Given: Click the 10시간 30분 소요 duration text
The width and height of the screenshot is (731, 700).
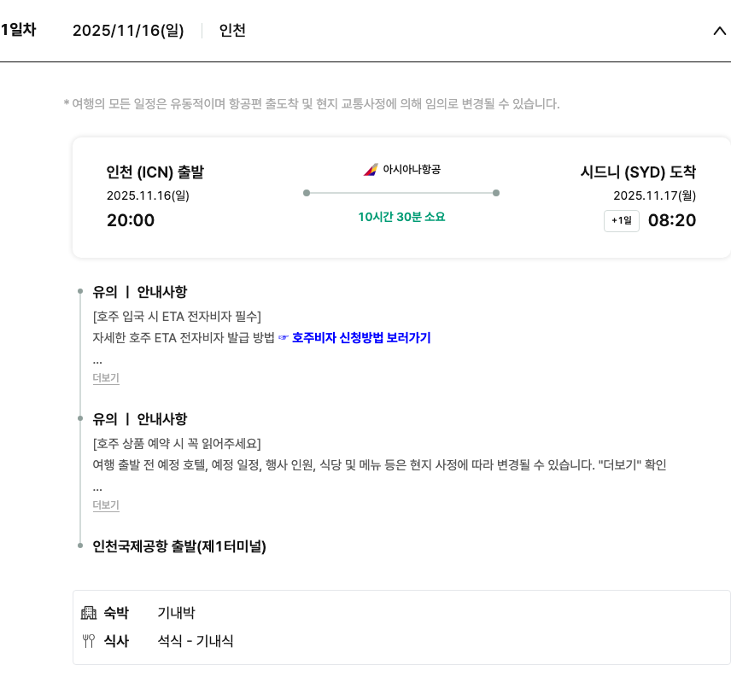Looking at the screenshot, I should (x=401, y=217).
